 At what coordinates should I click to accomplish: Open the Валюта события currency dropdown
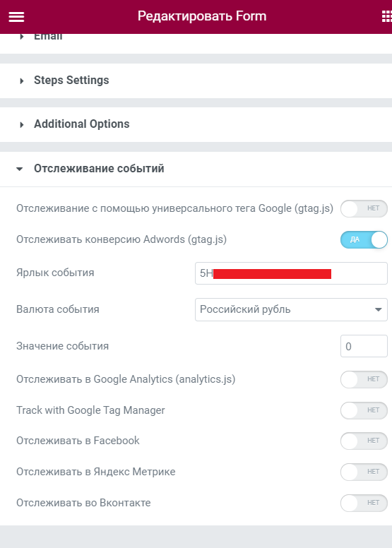click(x=291, y=309)
